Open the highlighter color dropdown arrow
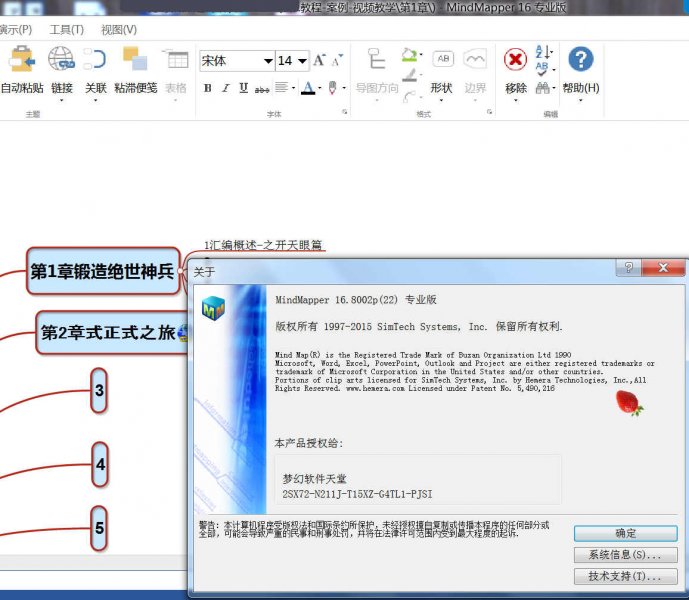689x600 pixels. (x=344, y=88)
